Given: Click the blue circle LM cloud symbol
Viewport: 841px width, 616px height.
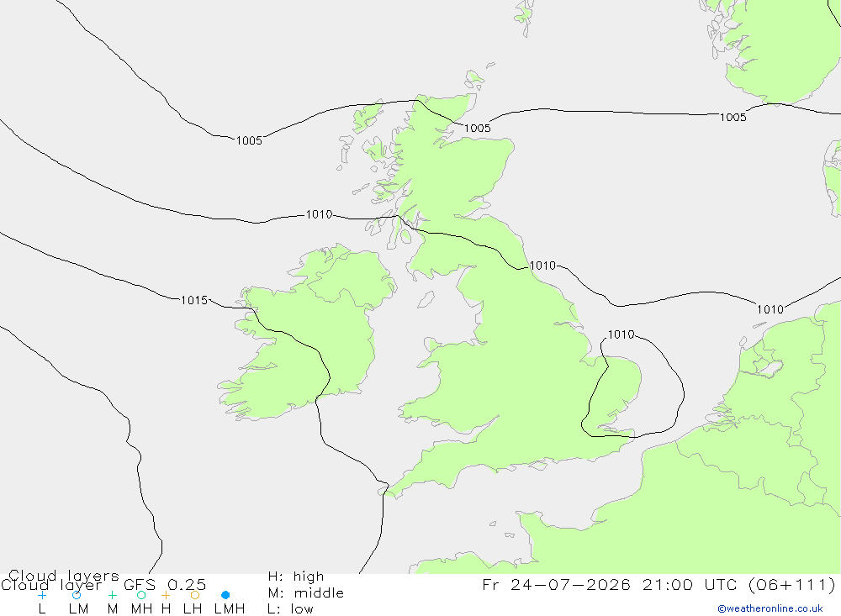Looking at the screenshot, I should (77, 595).
